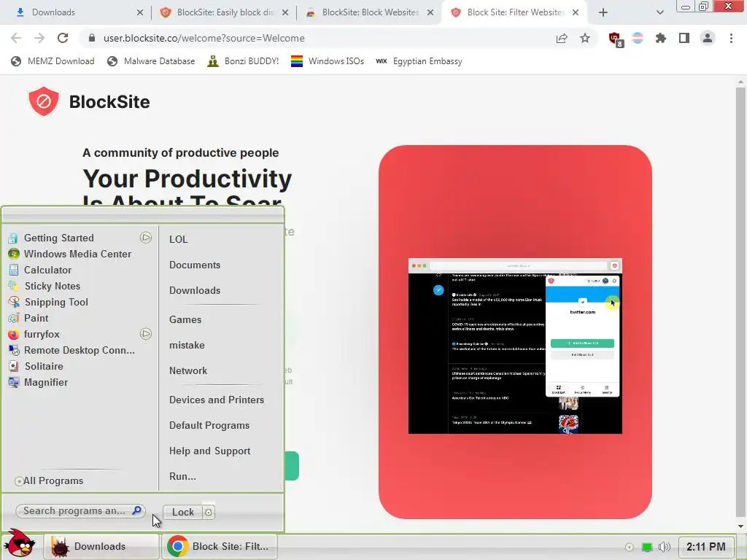Open the Games folder
Viewport: 747px width, 560px height.
pos(185,320)
